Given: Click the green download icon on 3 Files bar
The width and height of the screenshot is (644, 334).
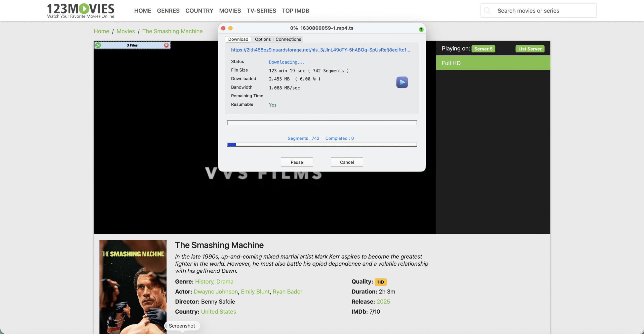Looking at the screenshot, I should 98,45.
